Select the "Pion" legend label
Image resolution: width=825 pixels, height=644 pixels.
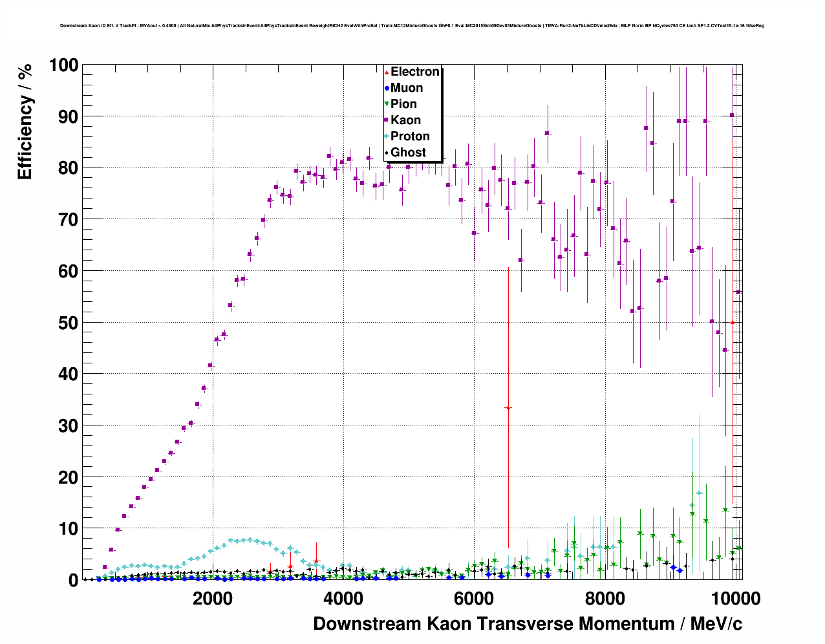coord(403,104)
